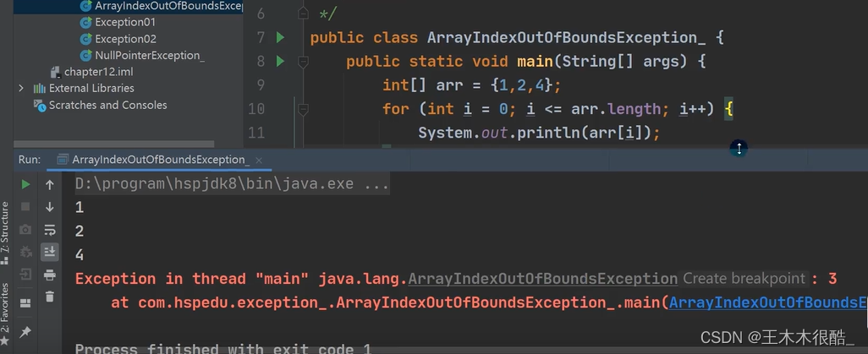The width and height of the screenshot is (868, 354).
Task: Click arr.length in the for loop condition
Action: [x=616, y=109]
